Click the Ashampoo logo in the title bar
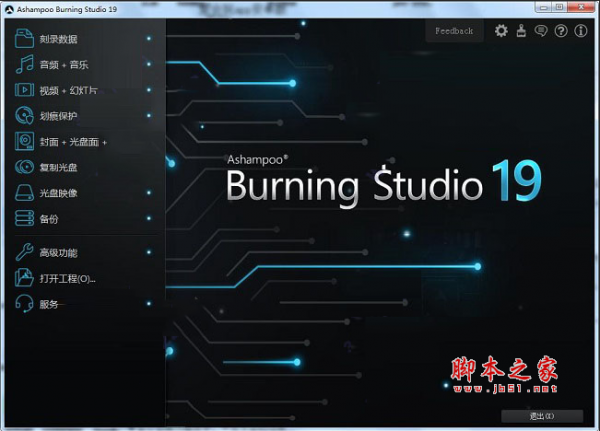The image size is (600, 431). [10, 9]
